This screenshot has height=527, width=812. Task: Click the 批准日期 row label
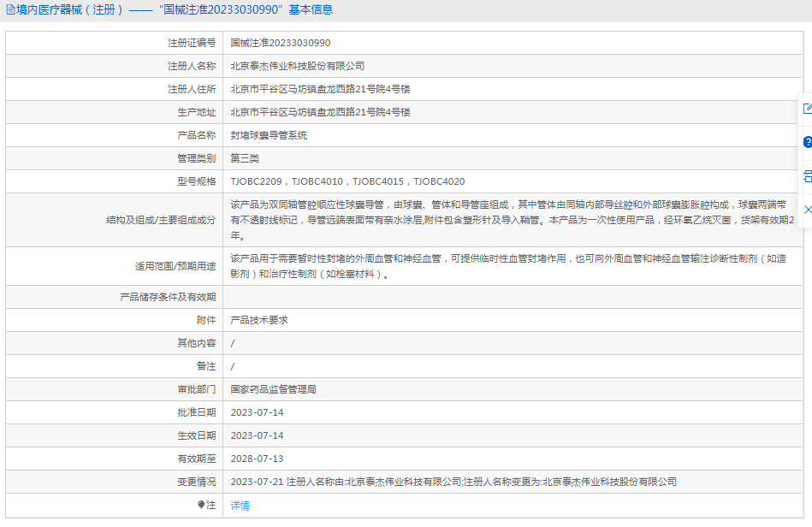(x=197, y=412)
